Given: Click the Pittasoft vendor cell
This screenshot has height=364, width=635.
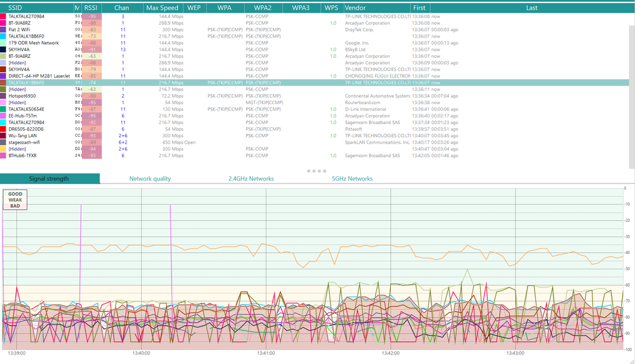Looking at the screenshot, I should (353, 129).
